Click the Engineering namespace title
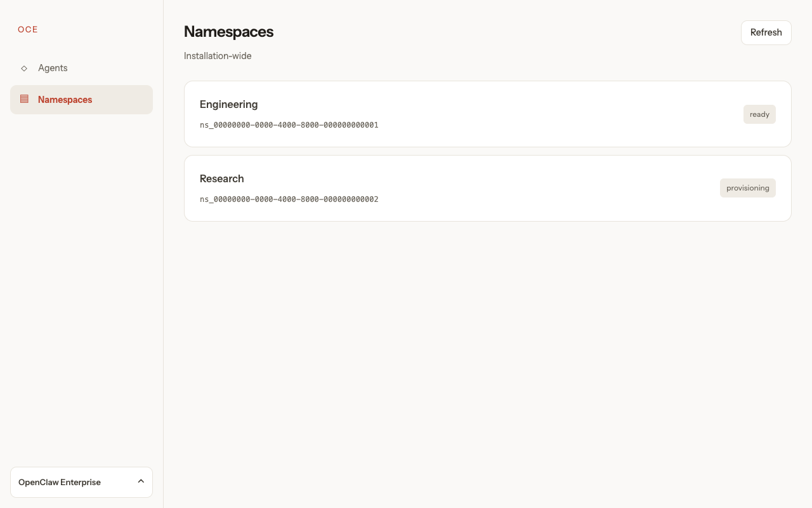The width and height of the screenshot is (812, 508). [228, 104]
